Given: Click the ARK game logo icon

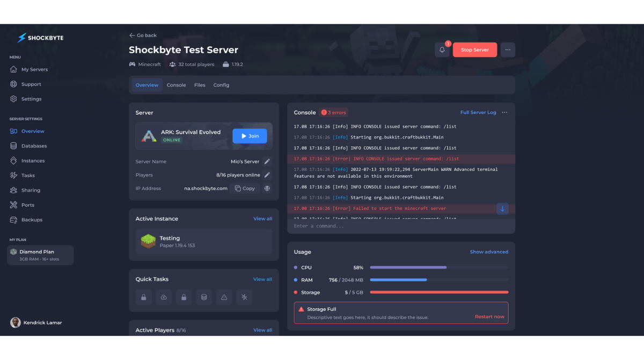Looking at the screenshot, I should coord(149,135).
